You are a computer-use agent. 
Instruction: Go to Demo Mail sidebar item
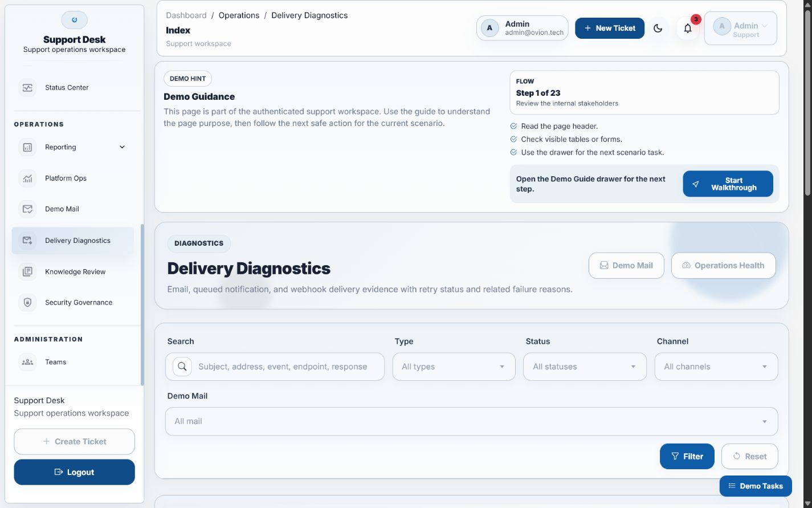point(73,209)
